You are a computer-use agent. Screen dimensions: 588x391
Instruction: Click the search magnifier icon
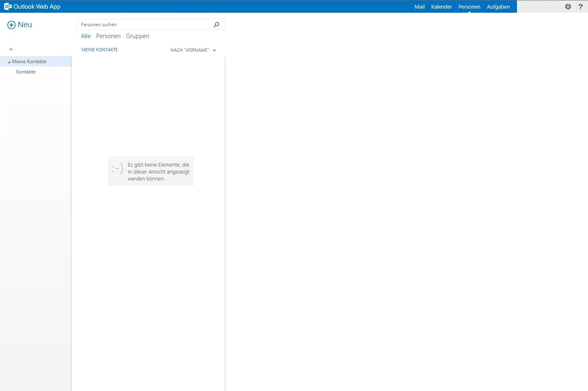(x=216, y=25)
